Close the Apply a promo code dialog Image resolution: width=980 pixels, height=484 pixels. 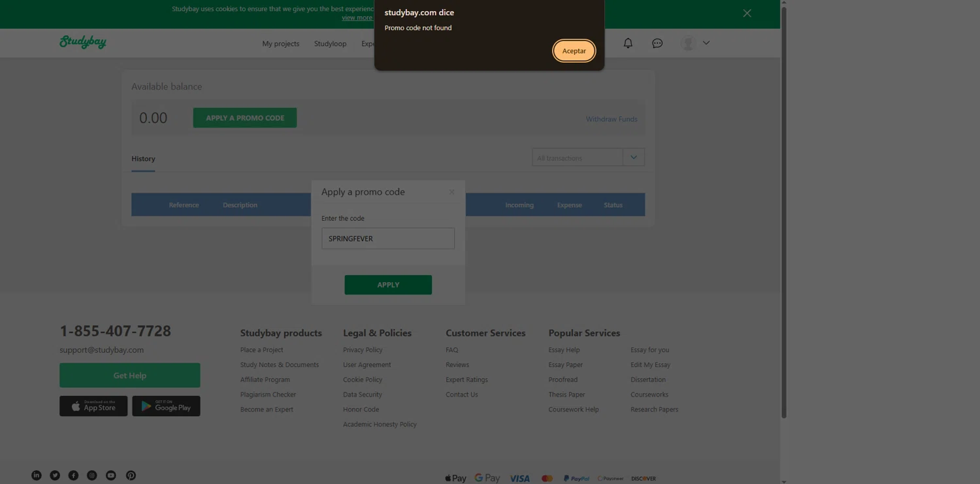(x=451, y=192)
